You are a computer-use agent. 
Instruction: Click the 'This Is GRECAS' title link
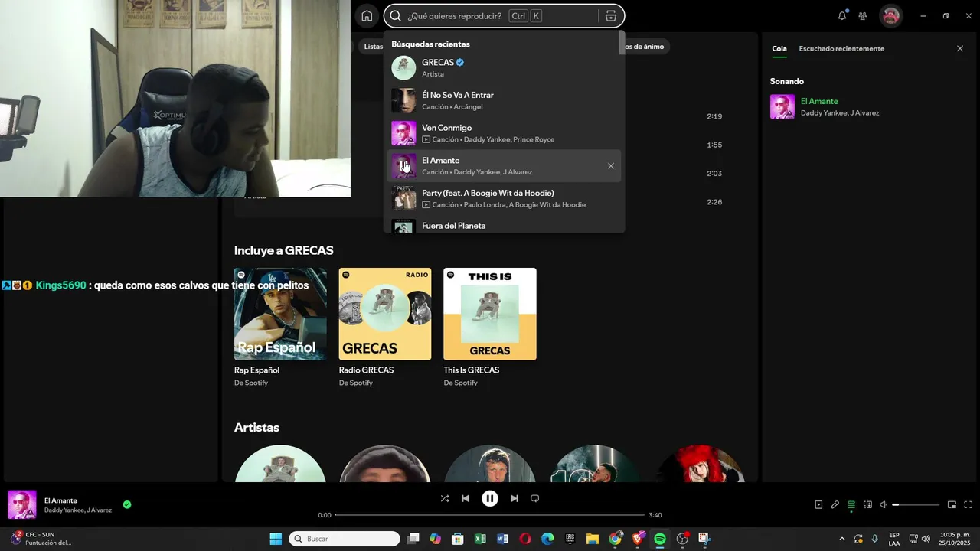tap(472, 370)
